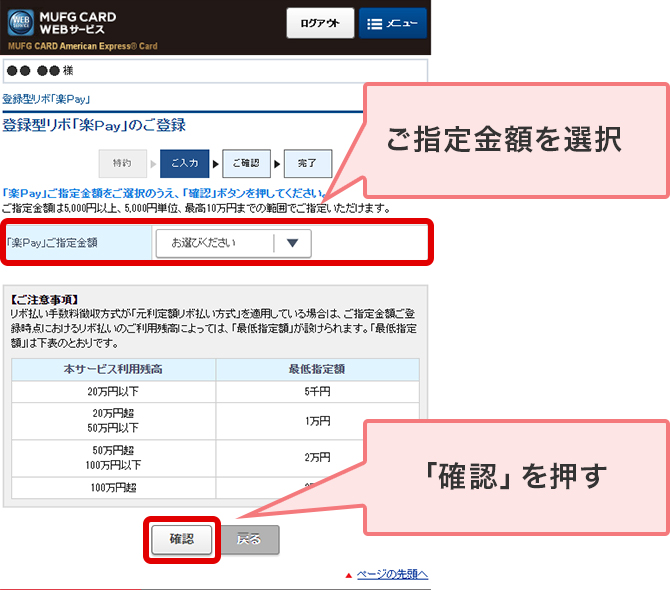This screenshot has width=670, height=590.
Task: Click the ご確認 step box
Action: [x=246, y=163]
